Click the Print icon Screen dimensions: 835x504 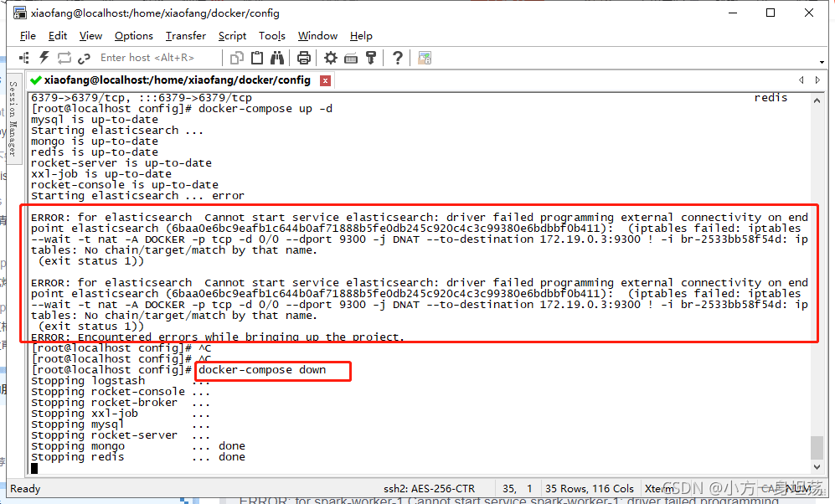point(303,58)
